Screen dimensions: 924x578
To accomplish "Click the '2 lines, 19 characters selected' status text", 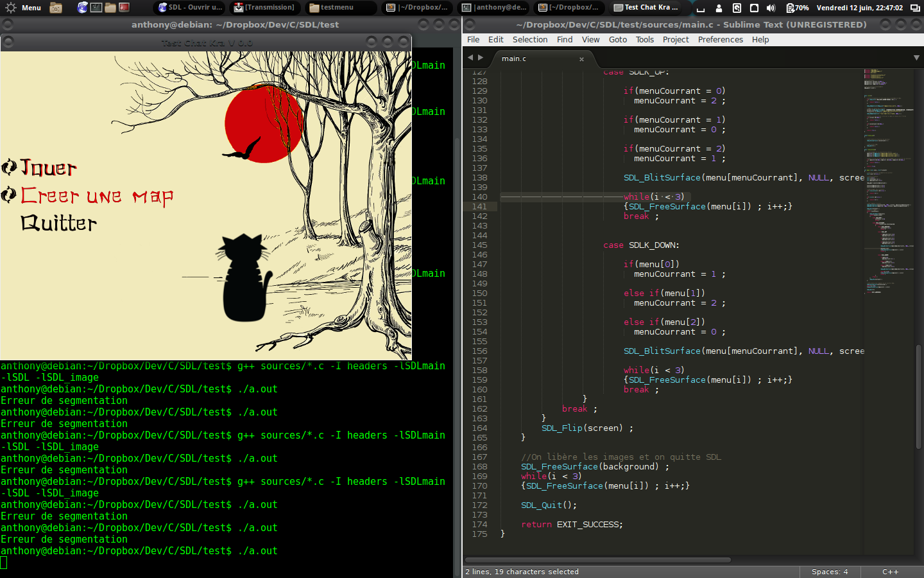I will 522,572.
